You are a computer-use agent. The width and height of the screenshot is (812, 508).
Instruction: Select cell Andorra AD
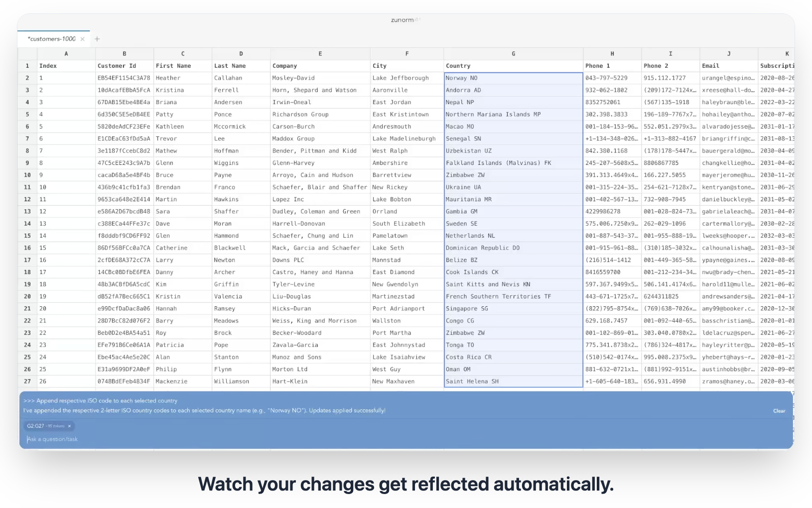point(514,90)
